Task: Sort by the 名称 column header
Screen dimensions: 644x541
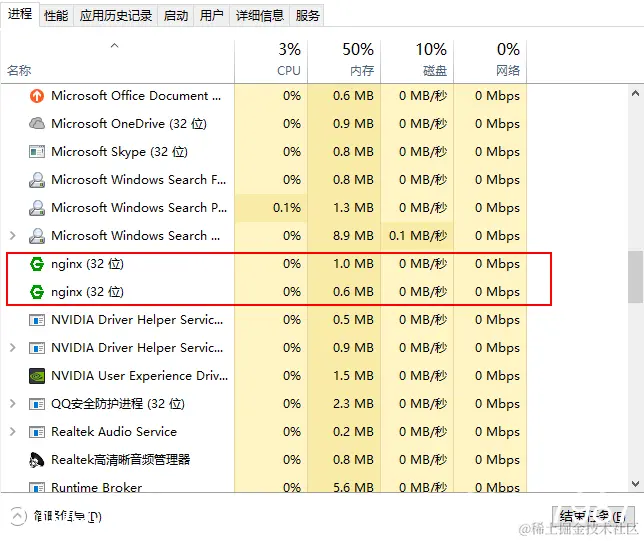Action: 117,60
